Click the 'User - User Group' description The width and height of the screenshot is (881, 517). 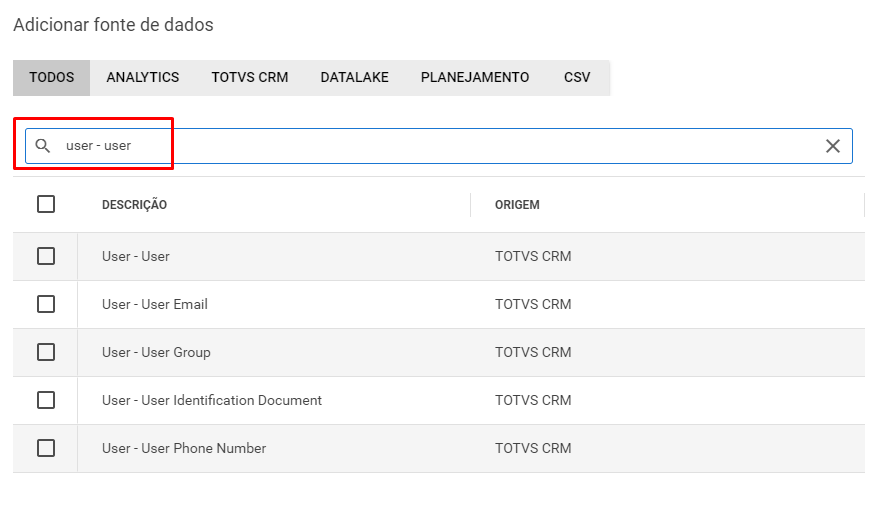pyautogui.click(x=156, y=352)
